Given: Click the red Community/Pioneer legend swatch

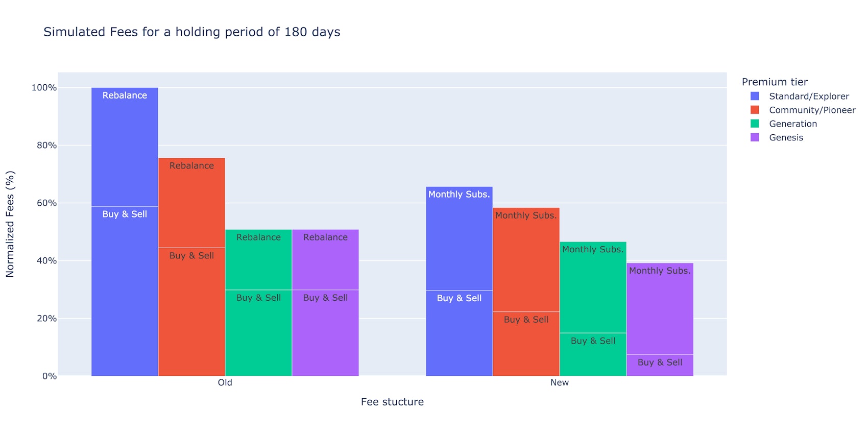Looking at the screenshot, I should pos(755,110).
